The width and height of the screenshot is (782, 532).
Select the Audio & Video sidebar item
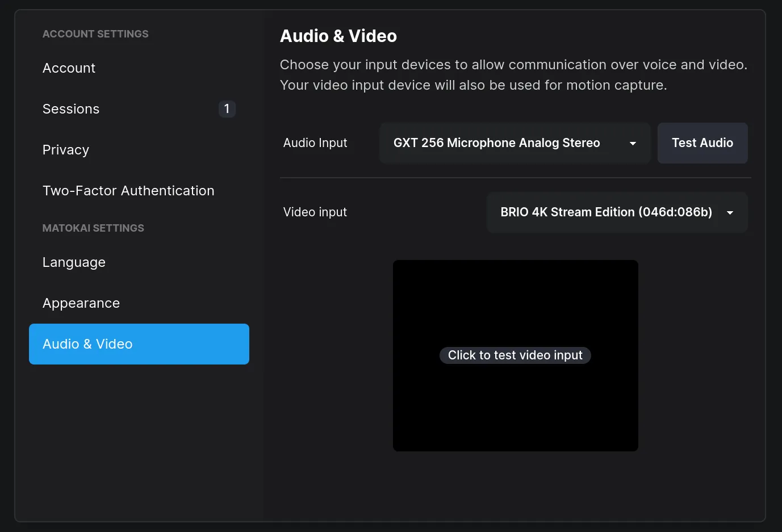click(139, 344)
